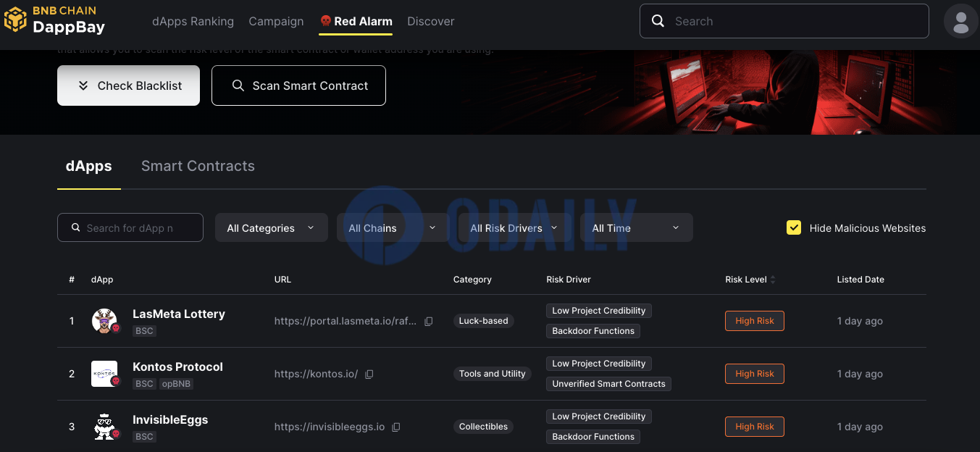Click Low Project Credibility tag for InvisibleEggs
The image size is (980, 452).
599,417
